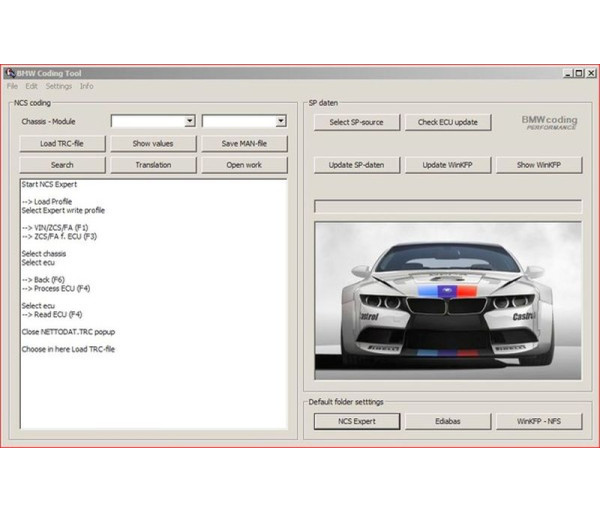Close the BMW Coding Tool window
This screenshot has height=513, width=600.
(x=589, y=73)
